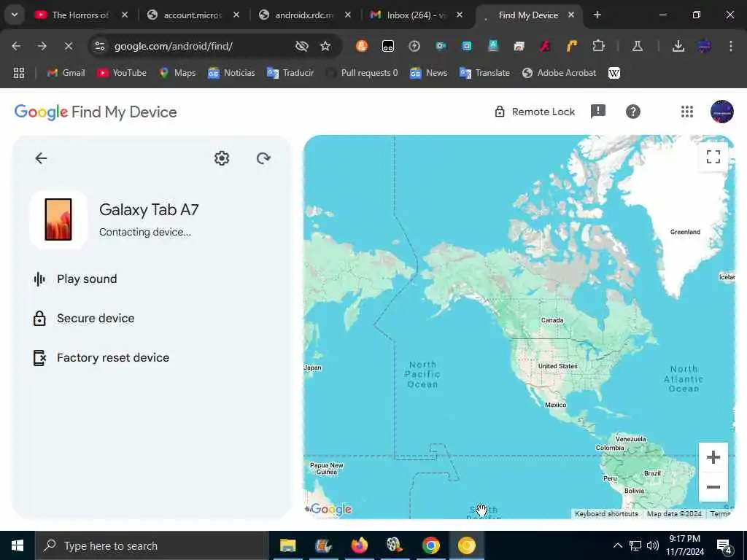Click Play sound option
This screenshot has height=560, width=747.
tap(75, 279)
